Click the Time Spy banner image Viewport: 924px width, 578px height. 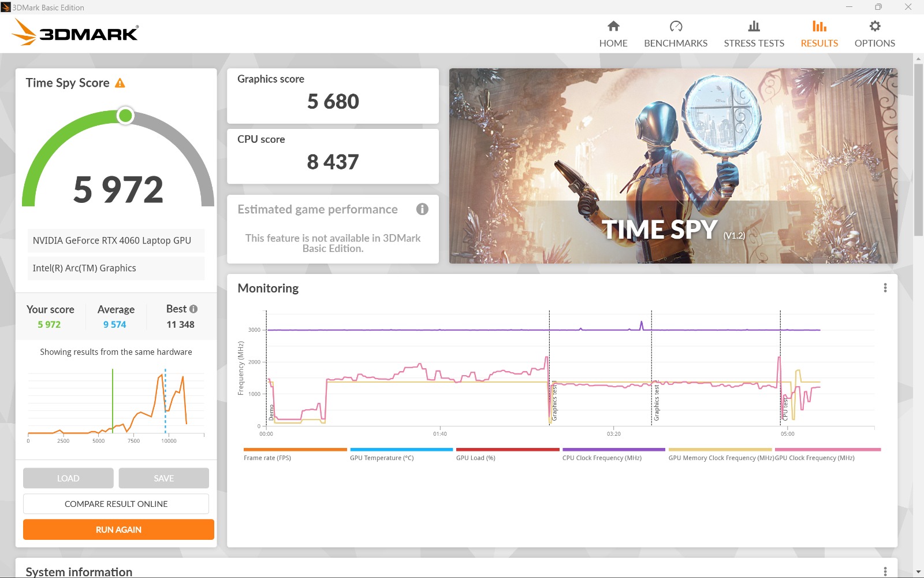point(673,166)
